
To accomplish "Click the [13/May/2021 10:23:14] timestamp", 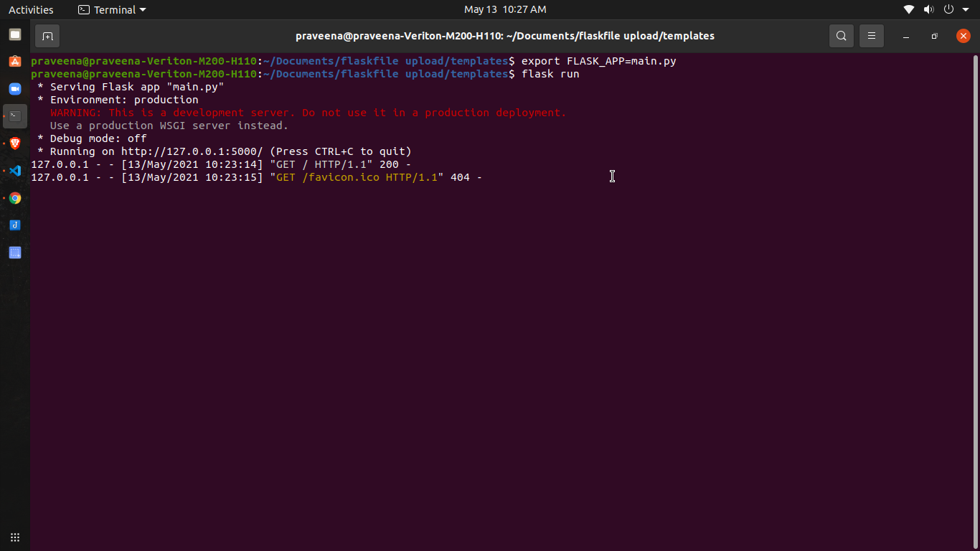I will pos(192,164).
